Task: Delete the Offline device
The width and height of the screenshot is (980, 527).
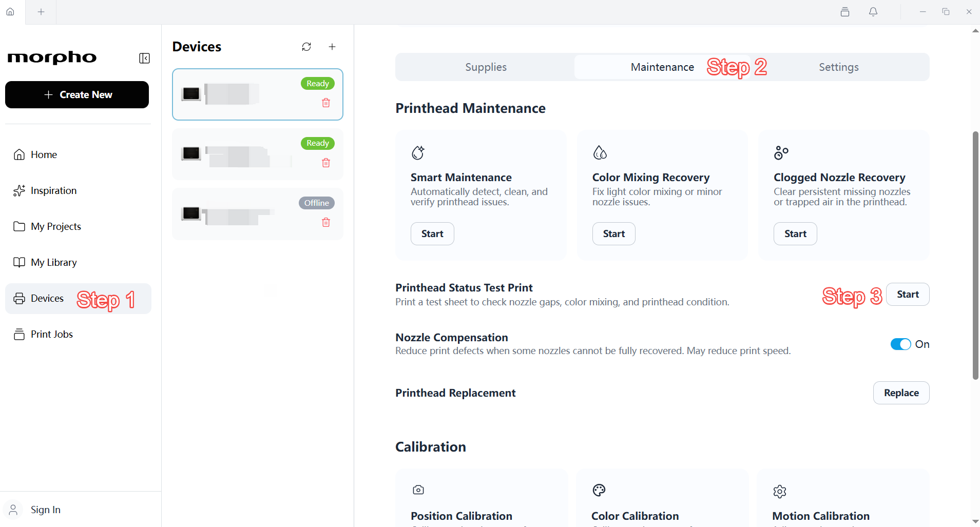Action: (x=326, y=222)
